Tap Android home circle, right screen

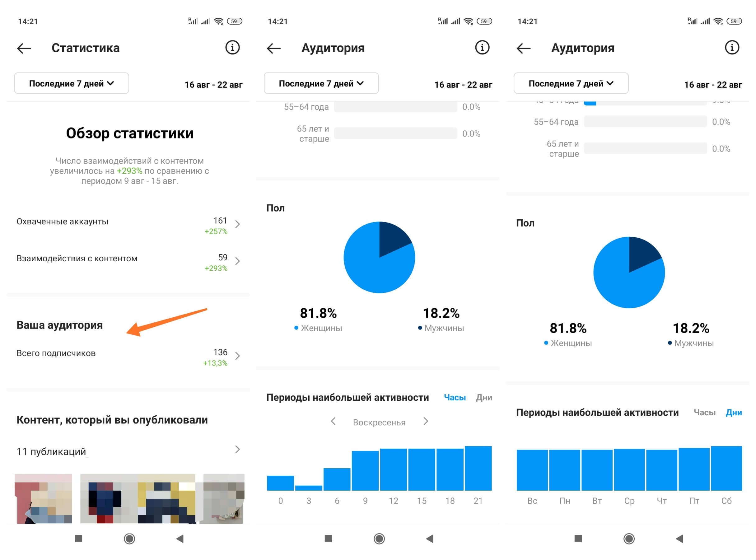629,539
